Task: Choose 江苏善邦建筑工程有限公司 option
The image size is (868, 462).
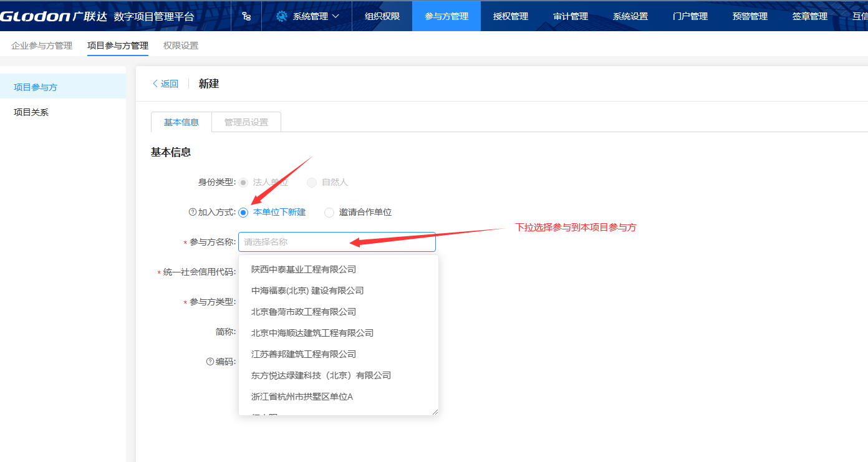Action: tap(339, 354)
